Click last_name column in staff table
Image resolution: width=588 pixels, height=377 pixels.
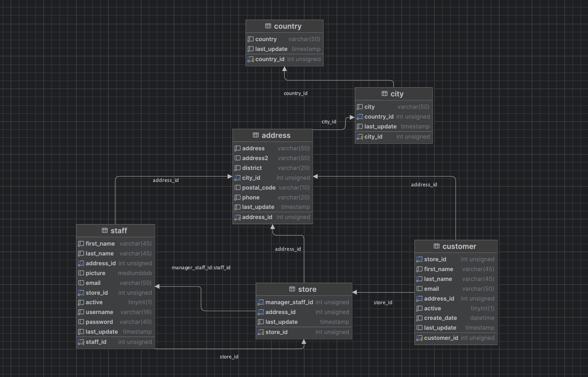[x=115, y=253]
